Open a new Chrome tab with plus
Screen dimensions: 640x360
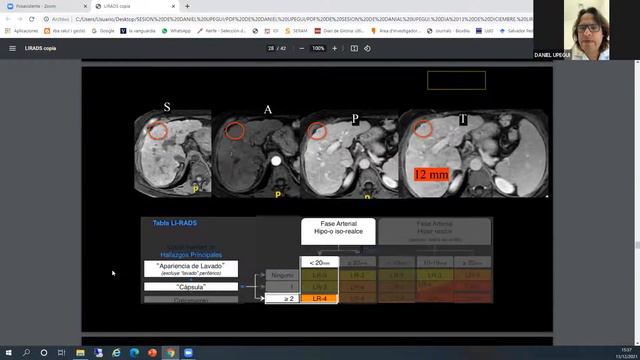pos(187,6)
